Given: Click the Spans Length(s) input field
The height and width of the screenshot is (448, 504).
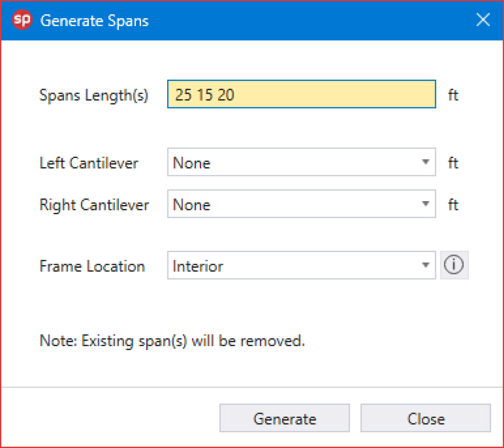Looking at the screenshot, I should pos(301,94).
